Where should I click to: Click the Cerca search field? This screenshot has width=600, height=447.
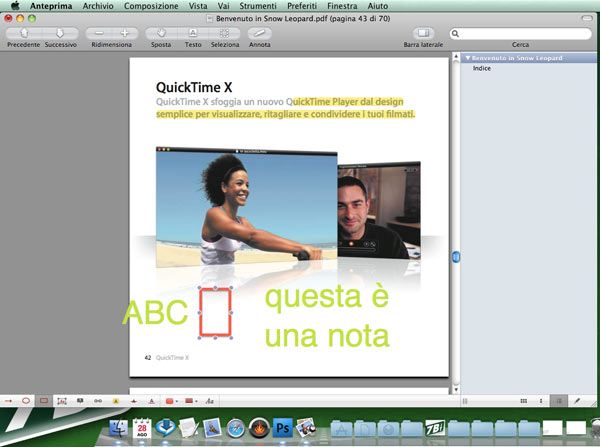(x=522, y=33)
